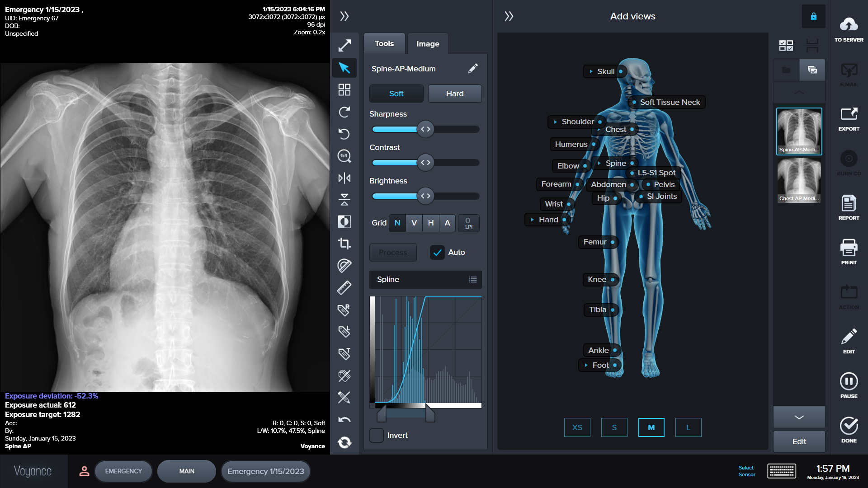
Task: Select the Chest-AP-Medium thumbnail
Action: pyautogui.click(x=799, y=180)
